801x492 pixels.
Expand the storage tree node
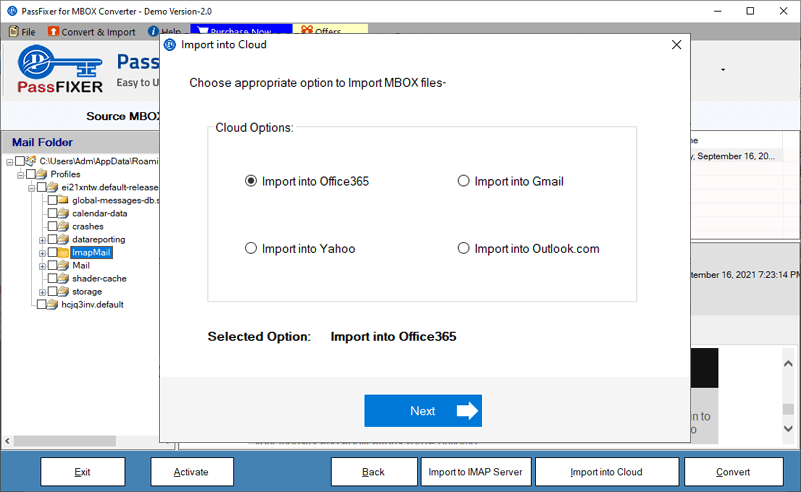[42, 292]
